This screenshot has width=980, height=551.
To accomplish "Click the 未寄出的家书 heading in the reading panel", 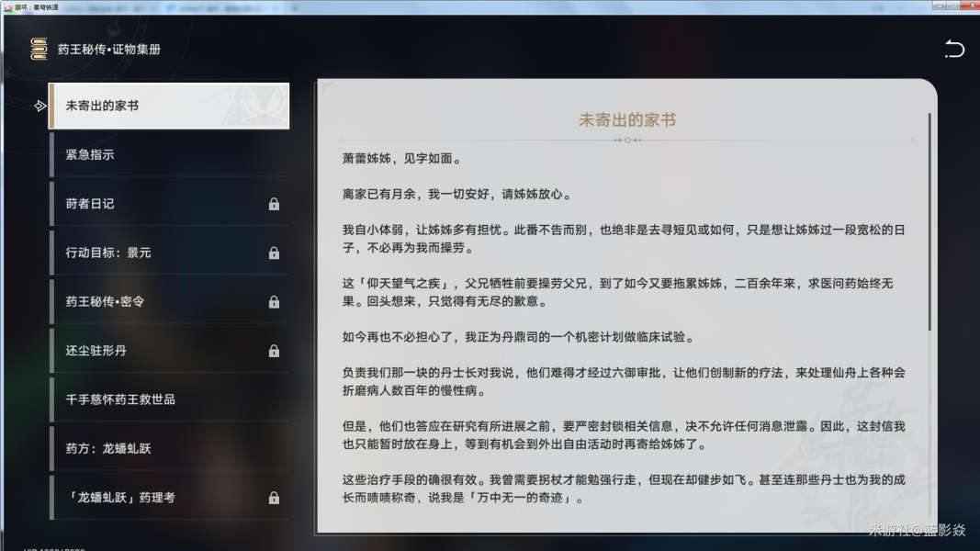I will [x=628, y=120].
